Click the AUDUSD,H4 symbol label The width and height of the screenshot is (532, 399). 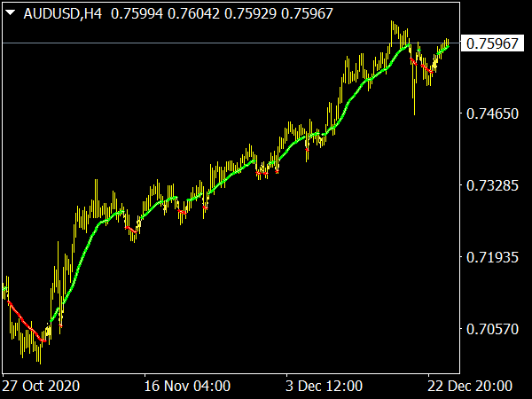click(63, 14)
